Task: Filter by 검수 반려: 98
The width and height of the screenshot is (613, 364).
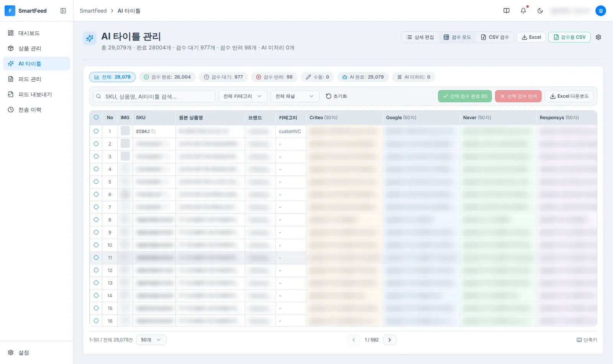Action: [x=274, y=77]
